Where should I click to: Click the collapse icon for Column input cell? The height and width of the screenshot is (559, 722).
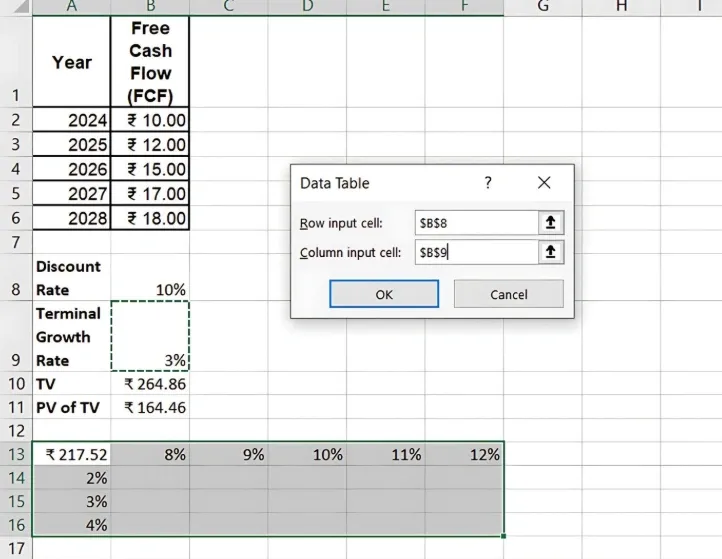551,253
